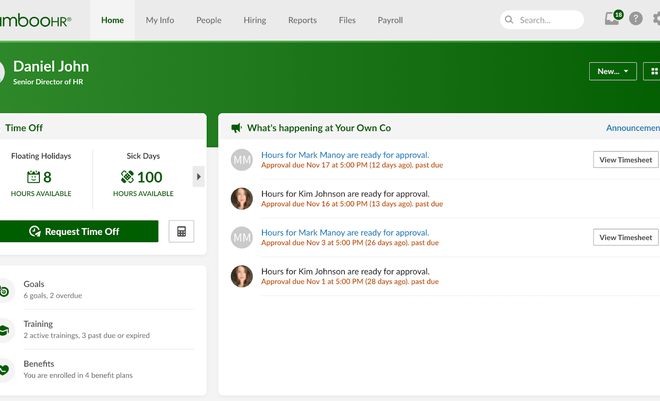660x401 pixels.
Task: Open the dashboard grid view icon
Action: pyautogui.click(x=653, y=72)
